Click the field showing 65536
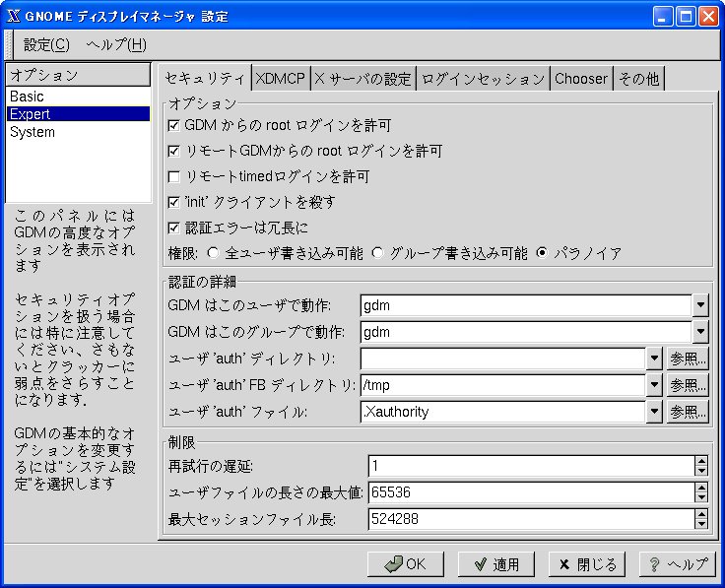 [x=531, y=492]
